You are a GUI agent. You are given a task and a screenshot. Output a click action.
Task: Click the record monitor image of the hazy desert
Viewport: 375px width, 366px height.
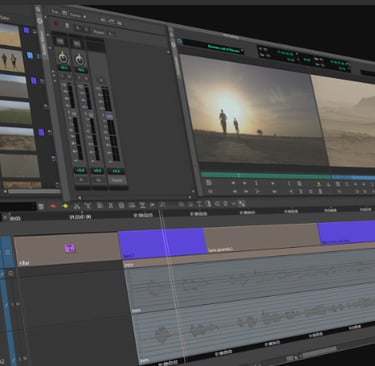coord(347,122)
